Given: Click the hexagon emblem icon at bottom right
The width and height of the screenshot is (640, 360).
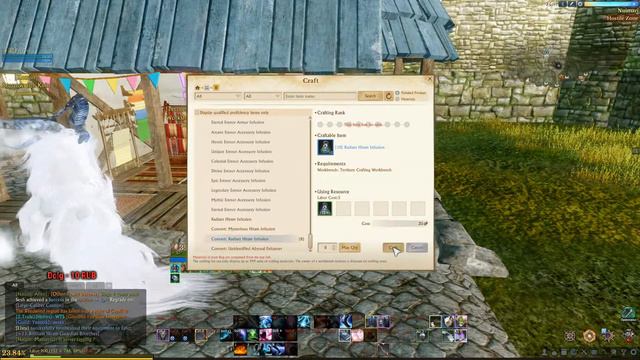Looking at the screenshot, I should click(589, 336).
